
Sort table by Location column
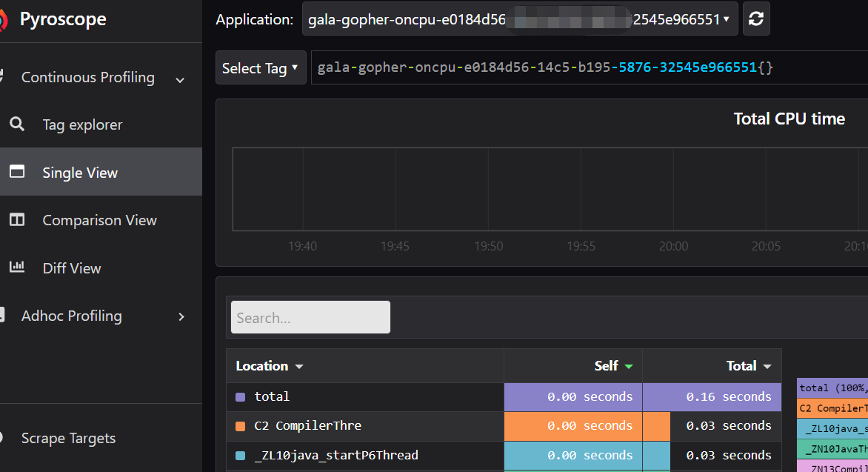pos(269,366)
